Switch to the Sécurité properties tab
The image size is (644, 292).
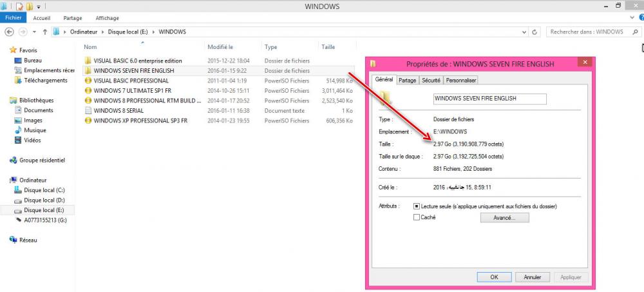pos(431,81)
